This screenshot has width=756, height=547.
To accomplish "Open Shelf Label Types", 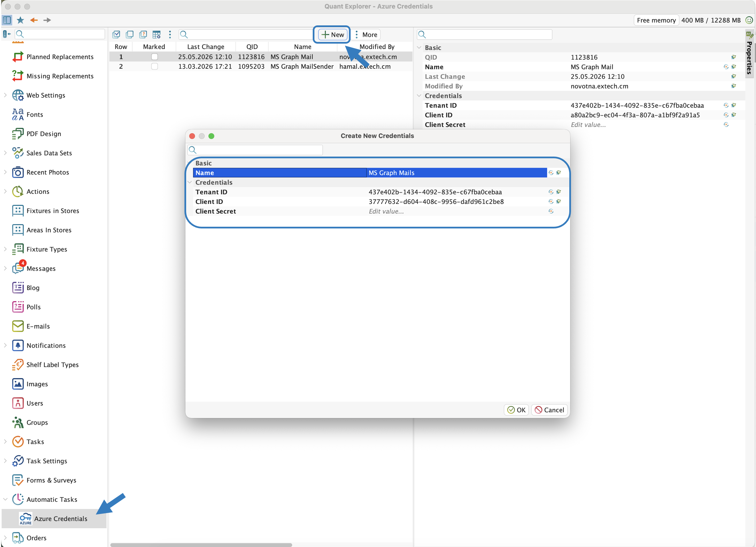I will (x=45, y=365).
